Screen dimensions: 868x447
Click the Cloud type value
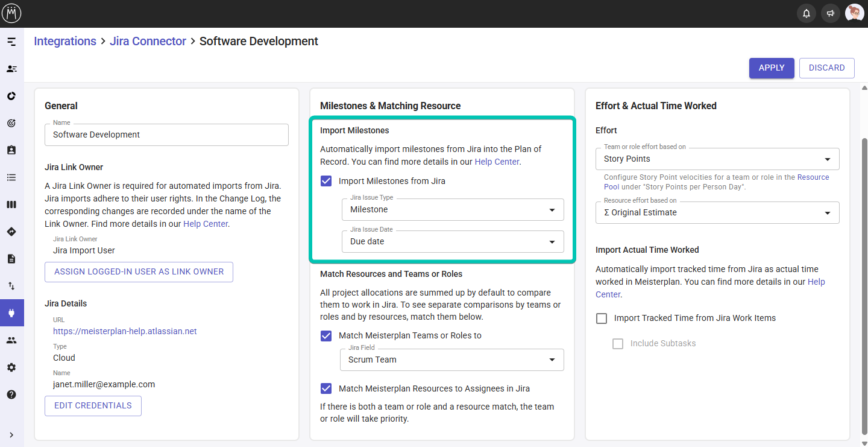[64, 358]
